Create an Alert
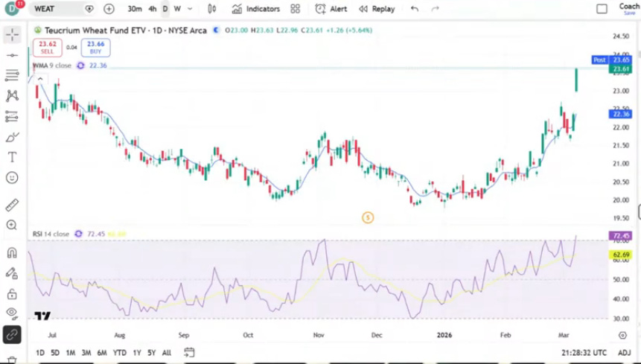 tap(331, 9)
